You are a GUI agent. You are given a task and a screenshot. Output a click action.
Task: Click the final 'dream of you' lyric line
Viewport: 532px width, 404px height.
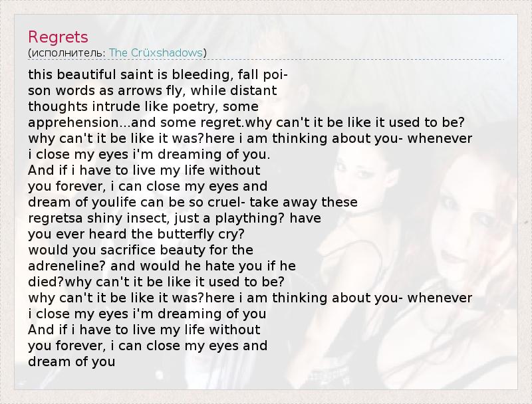pos(72,361)
